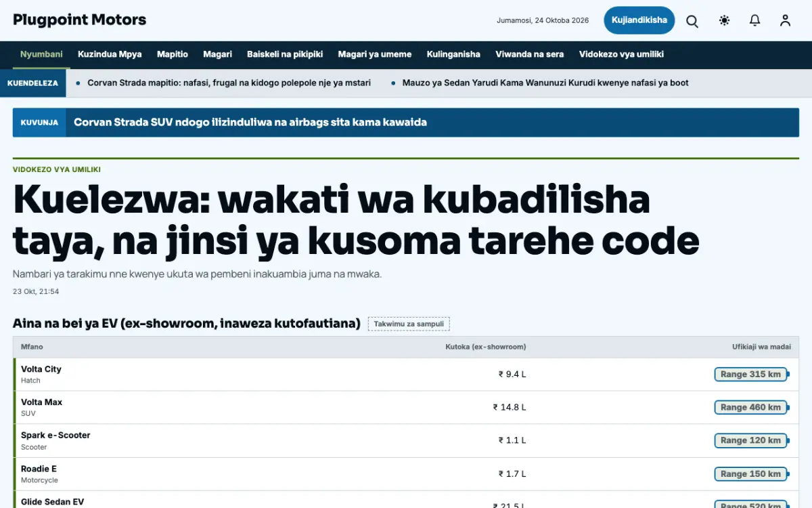Click the Range 315 km badge
The height and width of the screenshot is (508, 812).
[x=751, y=375]
